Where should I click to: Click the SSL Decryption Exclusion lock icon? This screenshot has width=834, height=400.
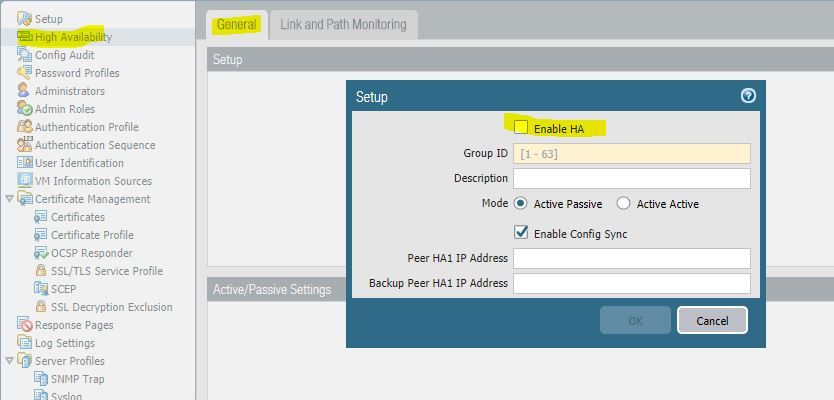click(41, 307)
